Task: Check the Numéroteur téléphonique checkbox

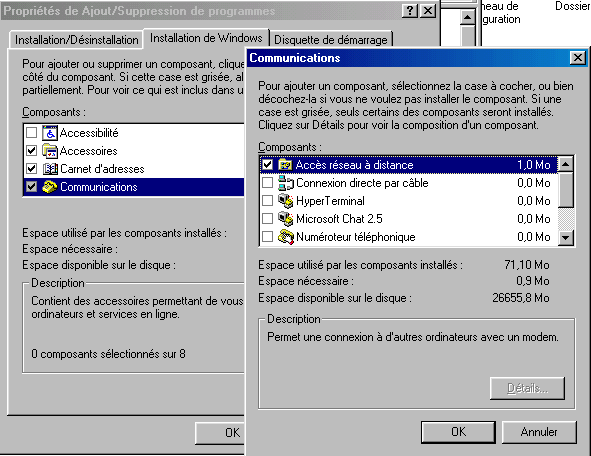Action: 267,237
